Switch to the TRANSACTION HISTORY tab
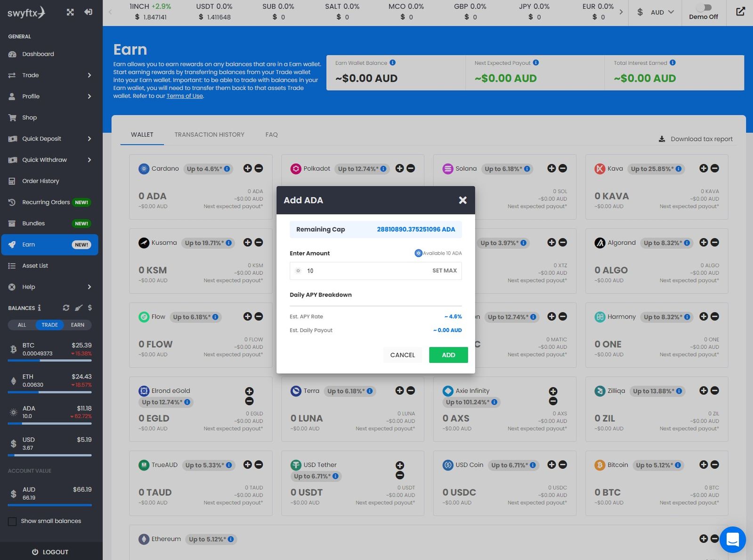The height and width of the screenshot is (560, 753). [210, 135]
